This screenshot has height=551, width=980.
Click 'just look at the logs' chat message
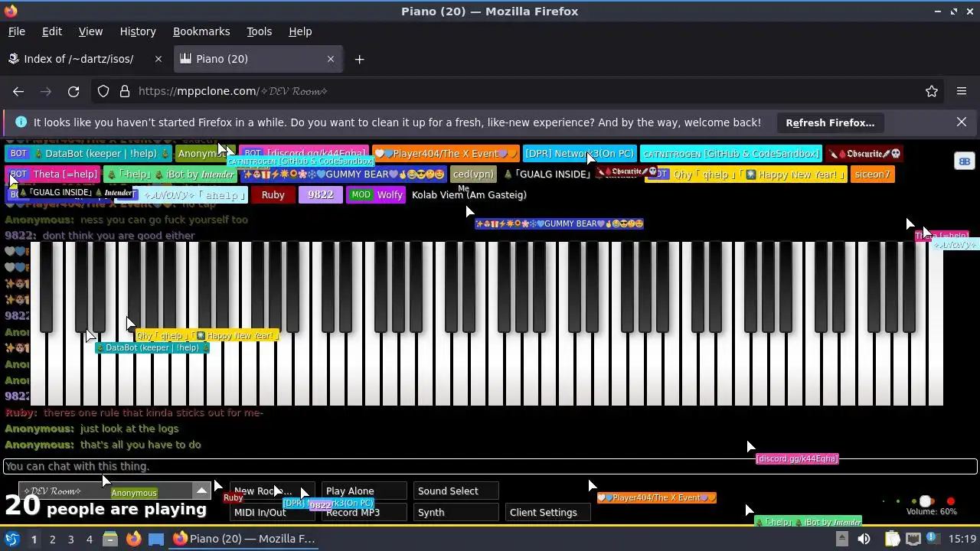tap(129, 429)
